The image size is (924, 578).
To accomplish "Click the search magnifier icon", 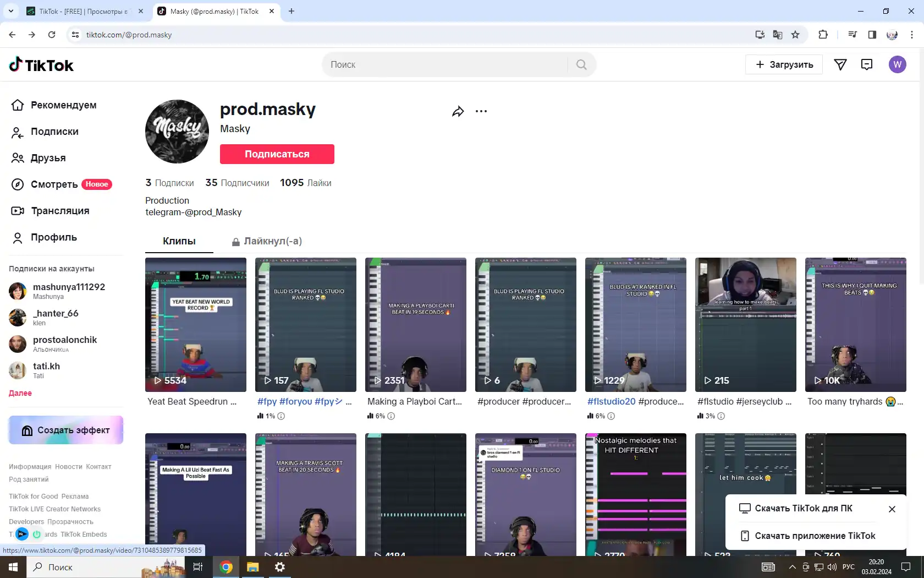I will [581, 64].
